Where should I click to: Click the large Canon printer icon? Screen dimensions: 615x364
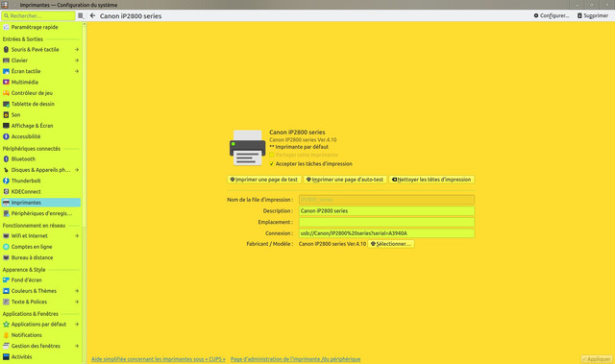point(248,148)
